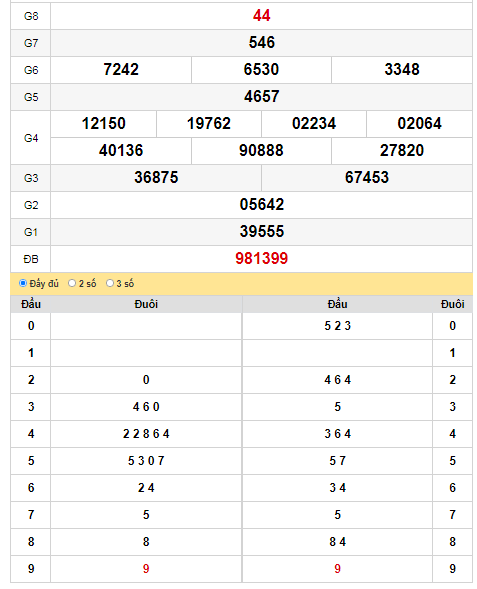The height and width of the screenshot is (589, 477).
Task: Click the G3 number 67453
Action: (367, 178)
